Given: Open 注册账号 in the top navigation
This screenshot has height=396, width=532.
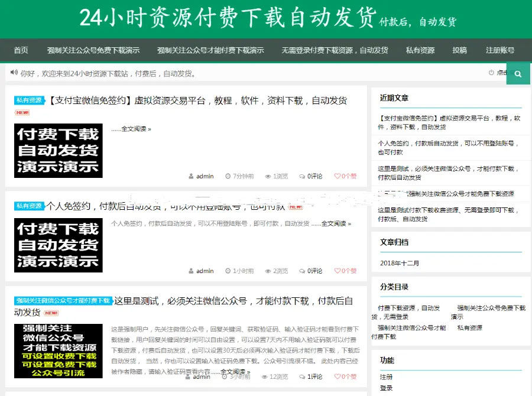Looking at the screenshot, I should pos(499,50).
